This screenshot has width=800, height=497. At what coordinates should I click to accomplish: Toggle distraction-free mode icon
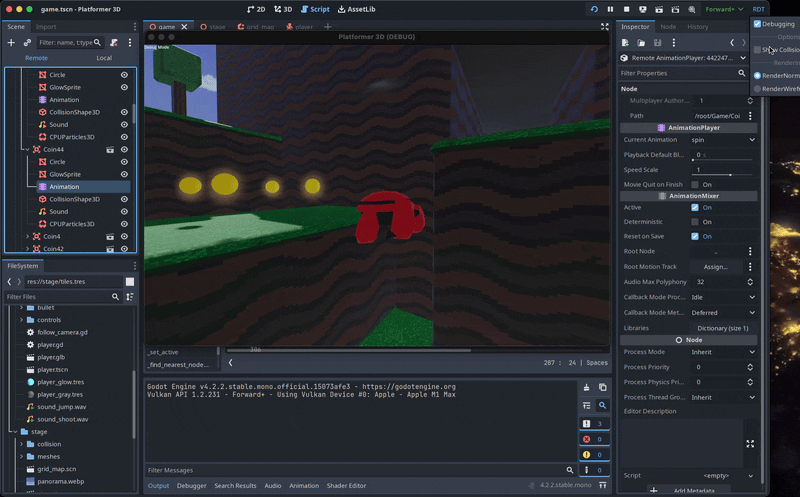tap(605, 27)
